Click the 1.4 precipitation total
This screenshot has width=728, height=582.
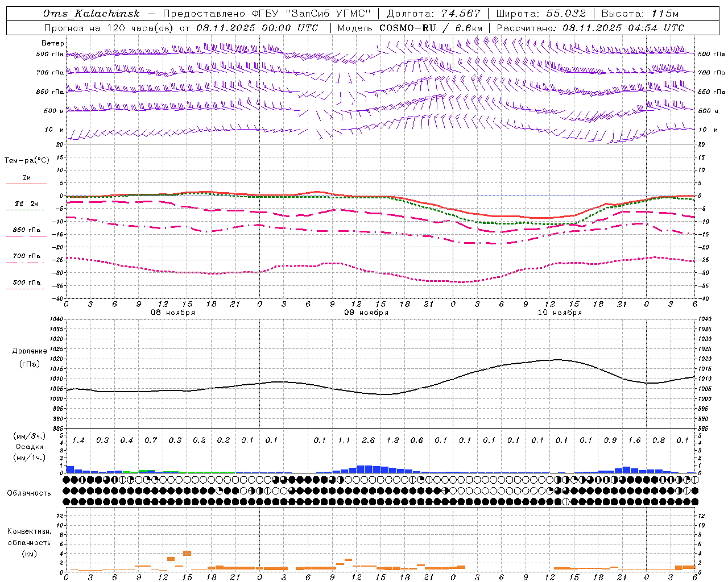coord(78,440)
